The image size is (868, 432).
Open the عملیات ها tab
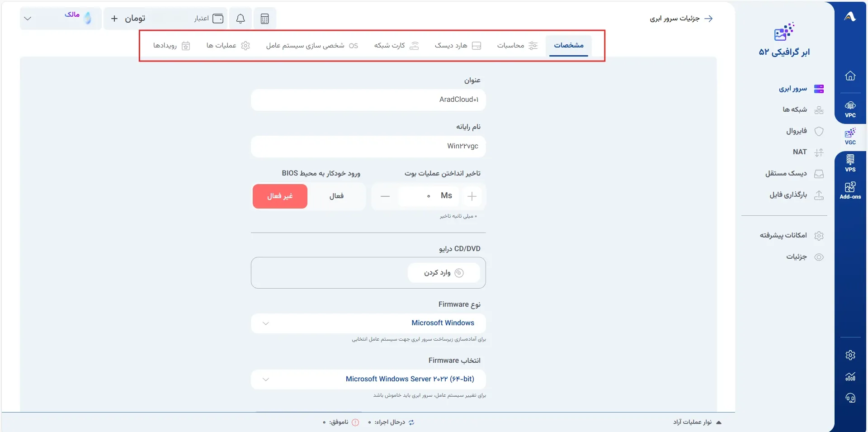coord(228,46)
